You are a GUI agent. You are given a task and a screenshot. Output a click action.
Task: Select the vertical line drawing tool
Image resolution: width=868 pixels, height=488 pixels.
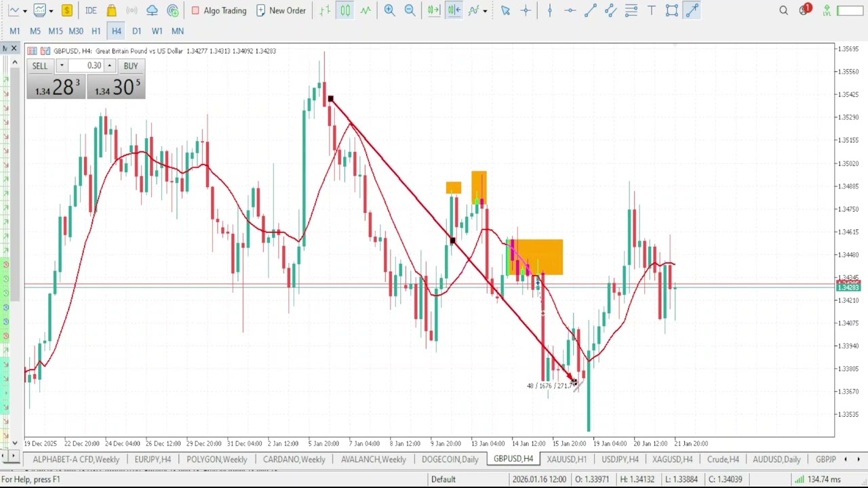(549, 10)
